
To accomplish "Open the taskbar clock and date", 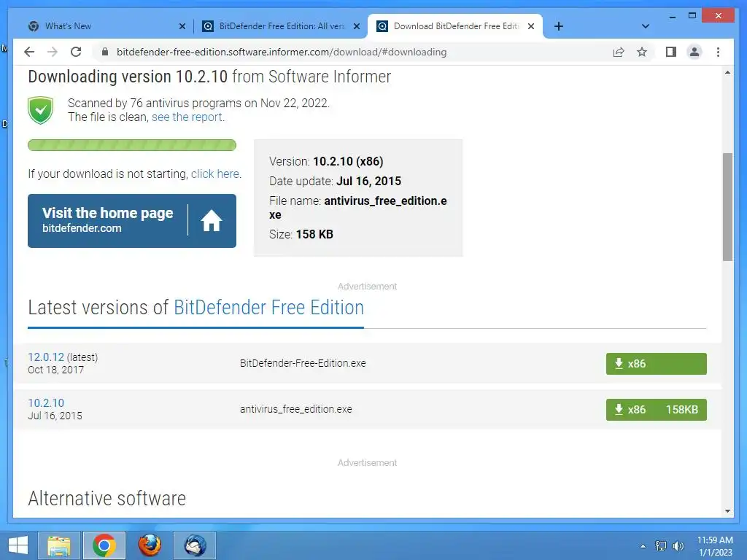I will 715,546.
